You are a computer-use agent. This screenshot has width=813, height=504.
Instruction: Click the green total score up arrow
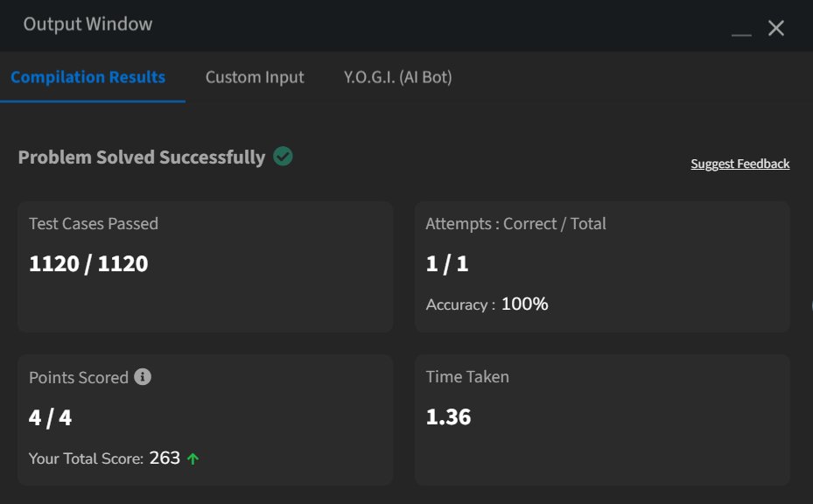[x=193, y=458]
